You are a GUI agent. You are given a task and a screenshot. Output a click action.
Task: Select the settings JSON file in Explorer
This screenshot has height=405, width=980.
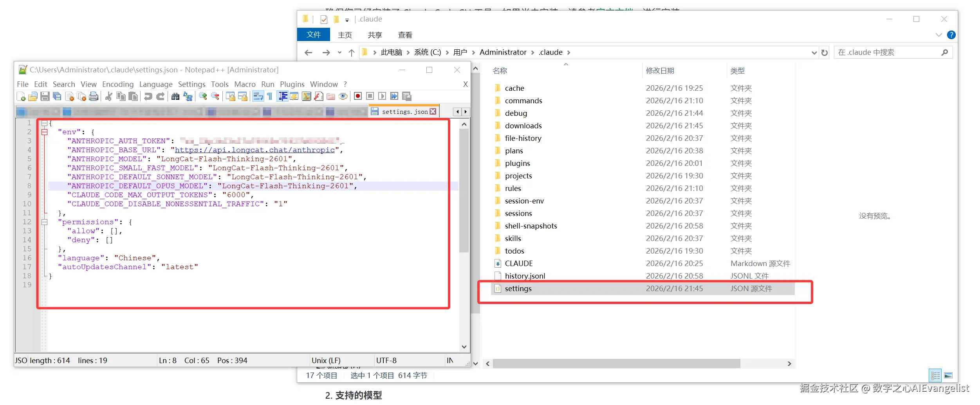click(x=643, y=289)
